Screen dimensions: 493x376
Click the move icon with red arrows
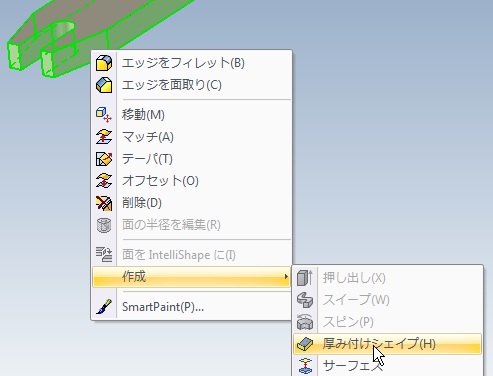click(104, 115)
